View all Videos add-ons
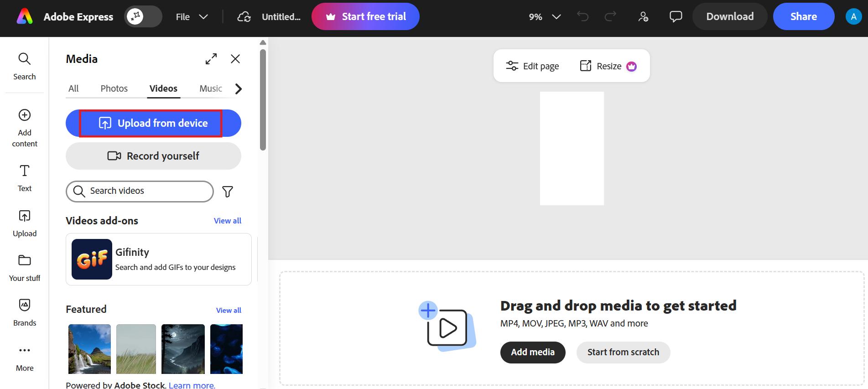Viewport: 868px width, 389px height. pyautogui.click(x=228, y=221)
